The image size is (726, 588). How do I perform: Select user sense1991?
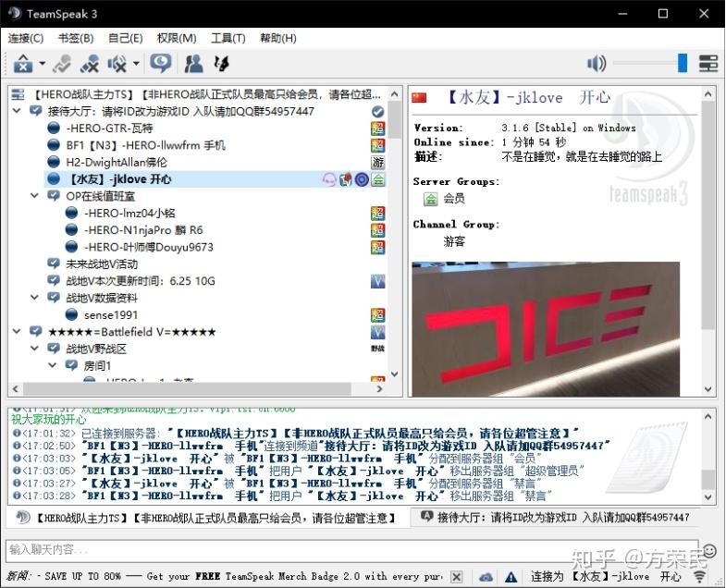coord(111,315)
